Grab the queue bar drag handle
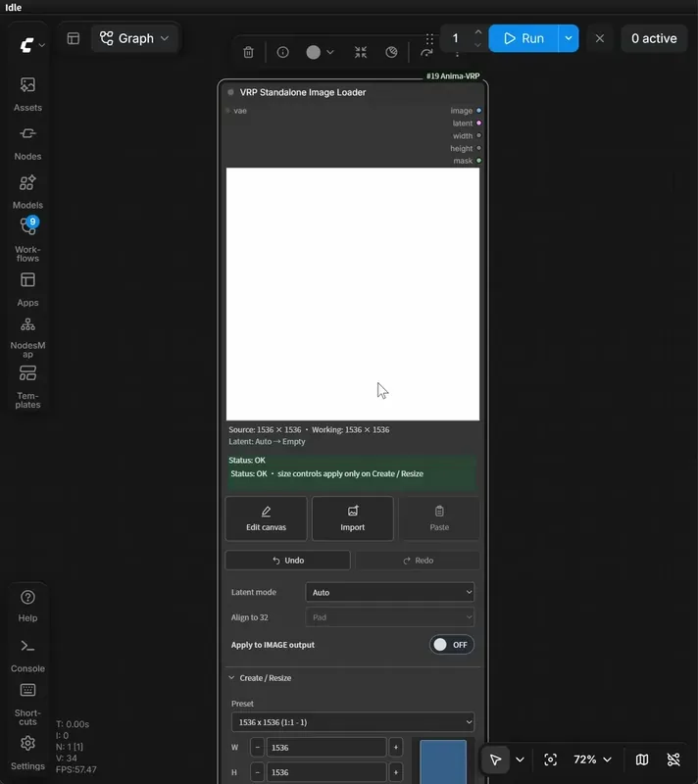The width and height of the screenshot is (698, 784). (429, 38)
